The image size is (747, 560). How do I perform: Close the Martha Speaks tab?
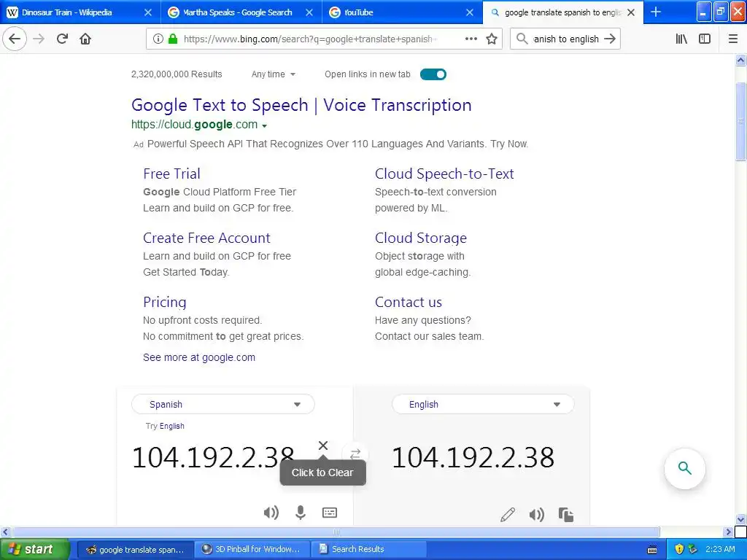(x=309, y=12)
